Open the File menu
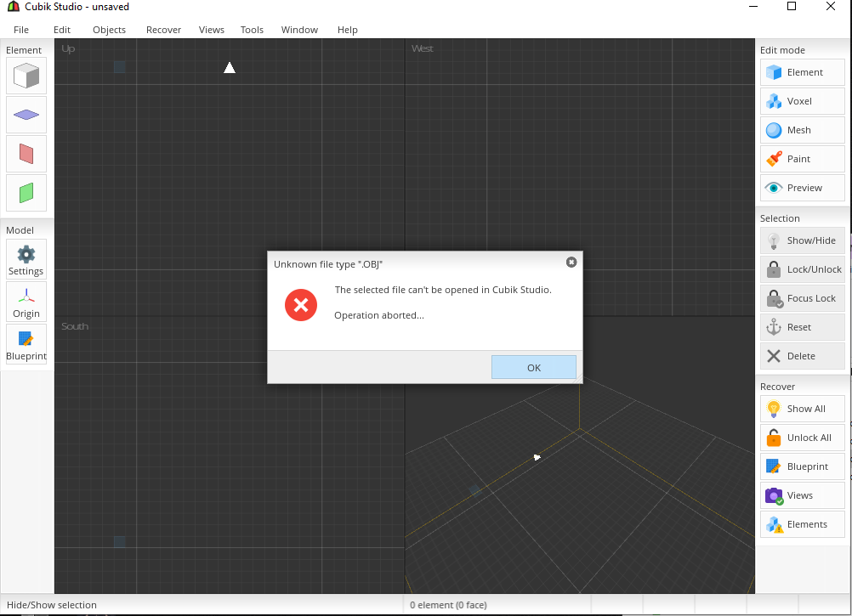Viewport: 852px width, 616px height. pos(21,30)
